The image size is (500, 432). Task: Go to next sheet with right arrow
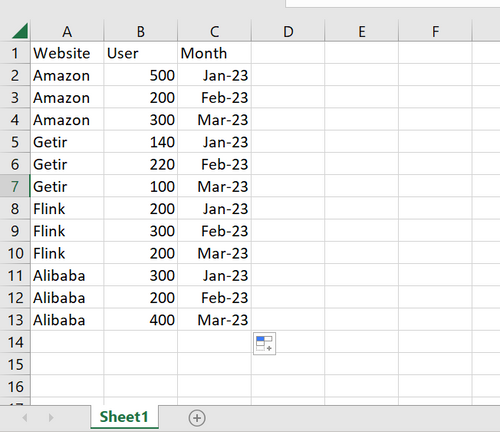tap(51, 418)
